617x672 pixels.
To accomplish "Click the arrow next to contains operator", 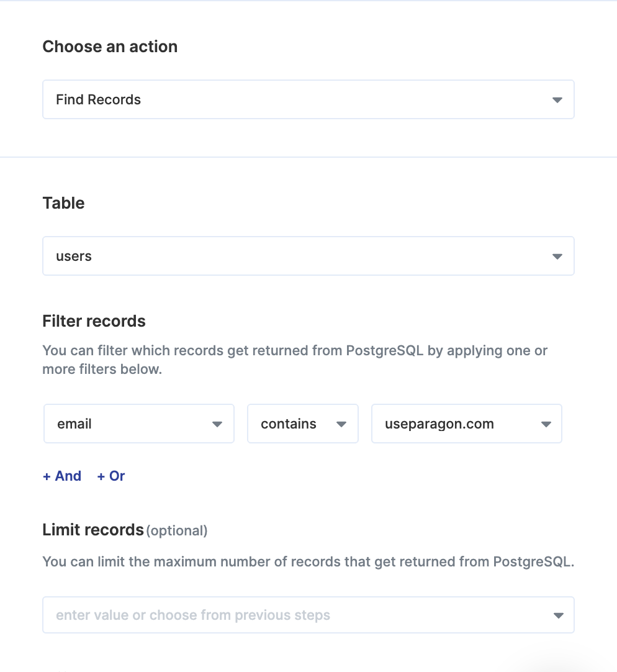I will (x=341, y=424).
